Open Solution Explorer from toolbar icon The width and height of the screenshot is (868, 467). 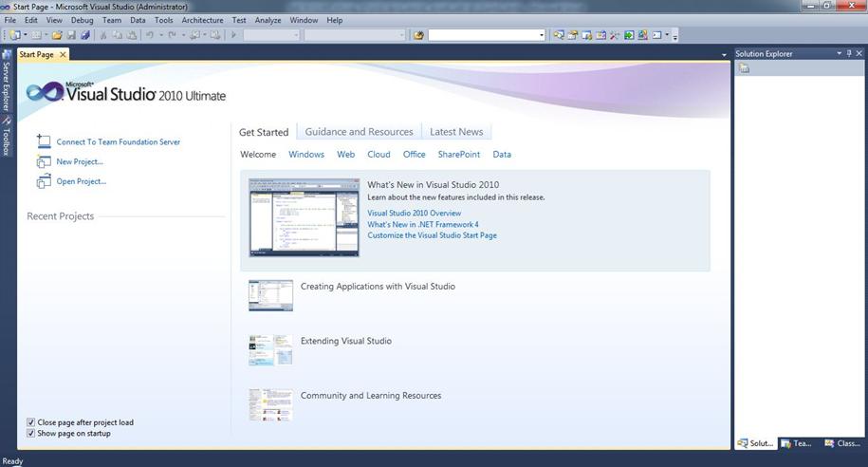click(559, 35)
